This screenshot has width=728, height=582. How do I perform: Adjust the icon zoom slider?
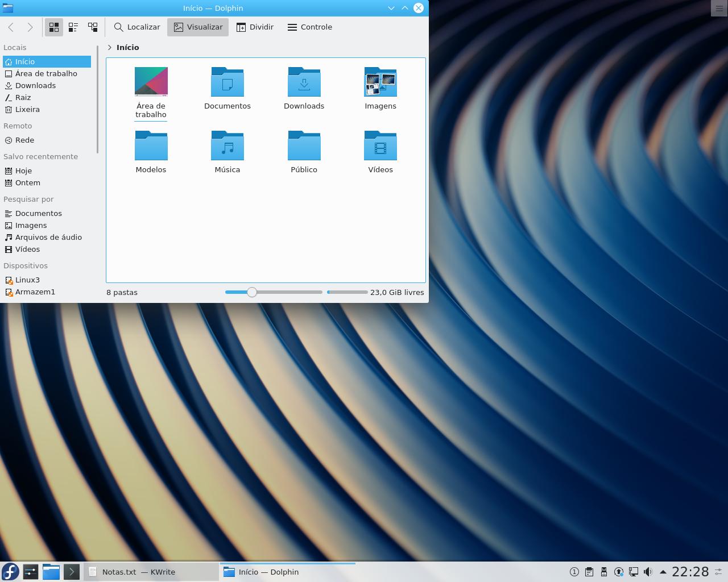(252, 292)
